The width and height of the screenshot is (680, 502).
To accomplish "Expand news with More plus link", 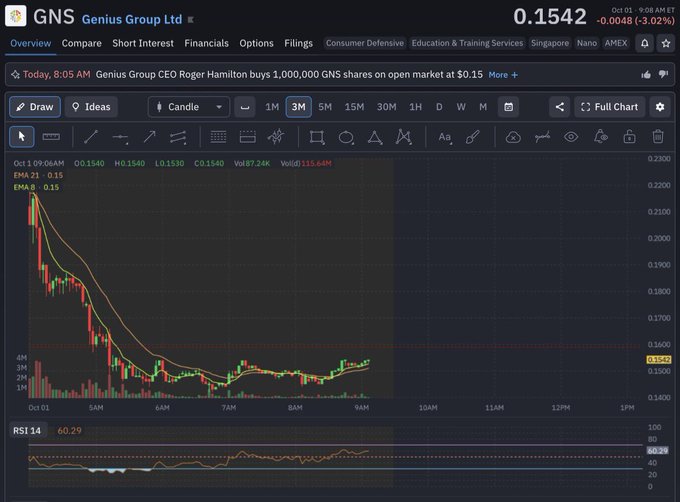I will [503, 75].
